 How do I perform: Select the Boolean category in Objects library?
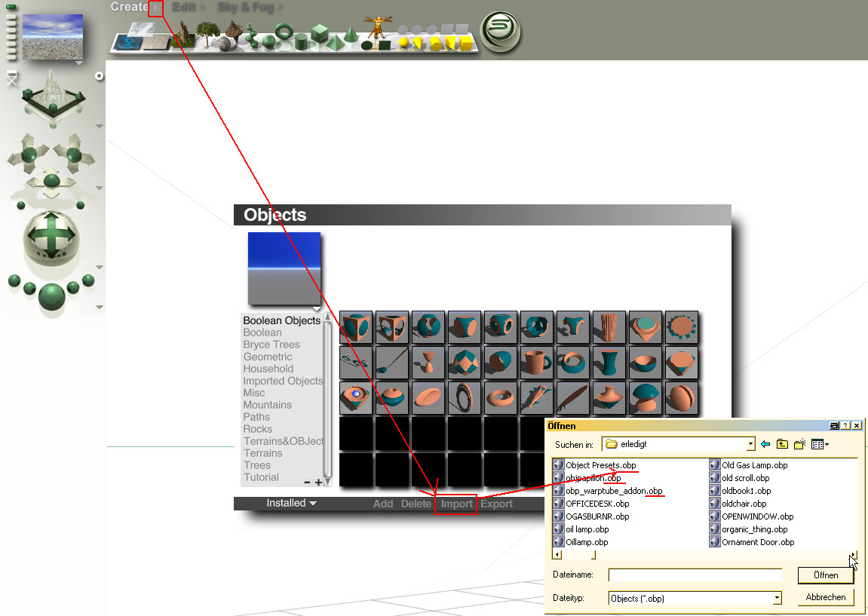point(262,333)
